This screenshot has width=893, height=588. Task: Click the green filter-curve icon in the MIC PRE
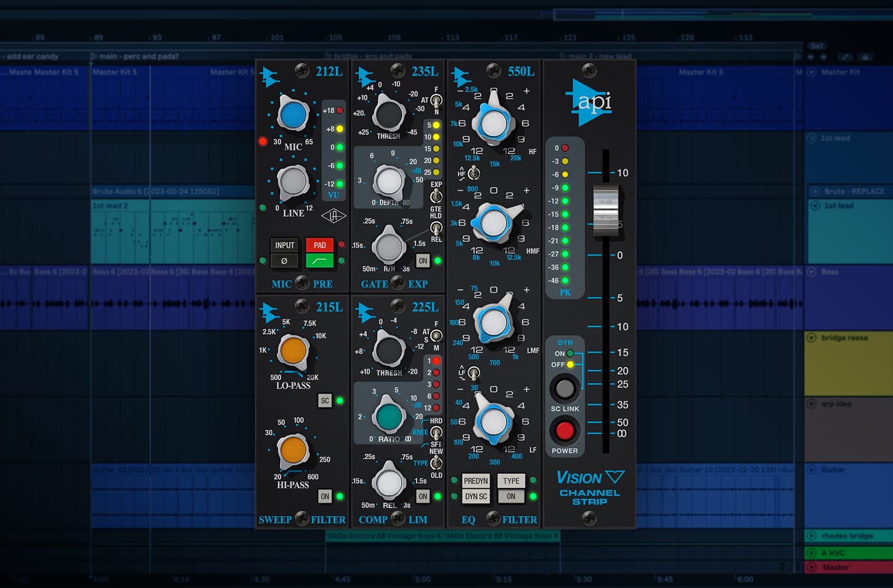tap(319, 261)
